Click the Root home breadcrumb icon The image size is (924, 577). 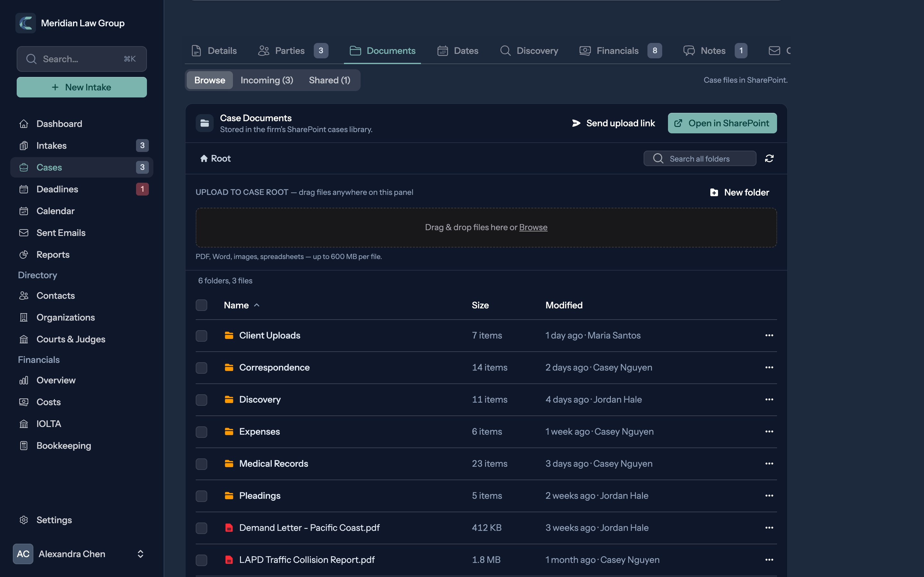tap(204, 158)
